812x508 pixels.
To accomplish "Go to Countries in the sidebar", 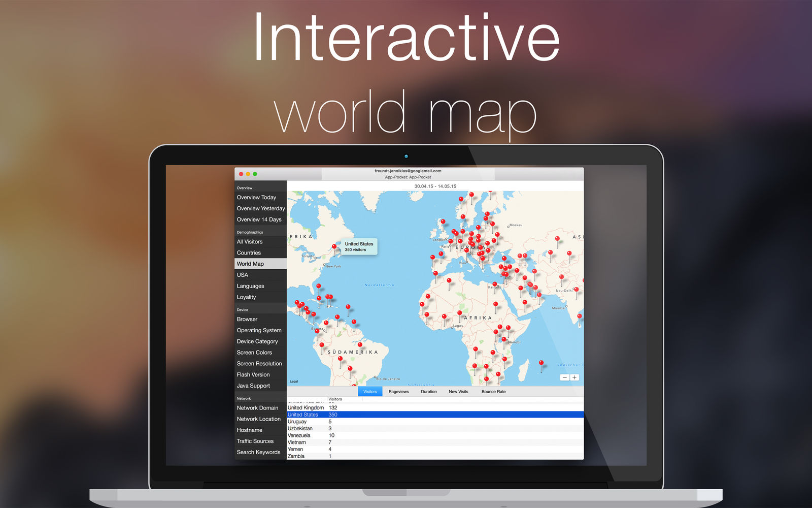I will click(x=249, y=253).
